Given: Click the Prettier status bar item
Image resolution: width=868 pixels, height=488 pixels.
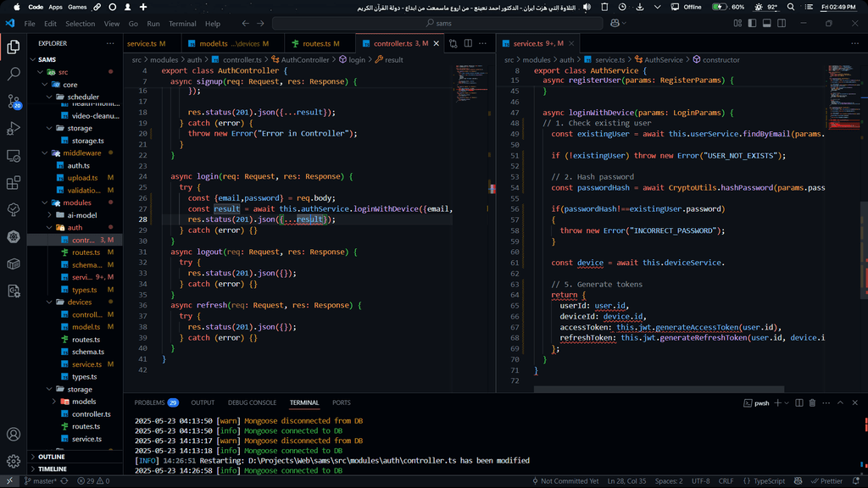Looking at the screenshot, I should tap(827, 481).
